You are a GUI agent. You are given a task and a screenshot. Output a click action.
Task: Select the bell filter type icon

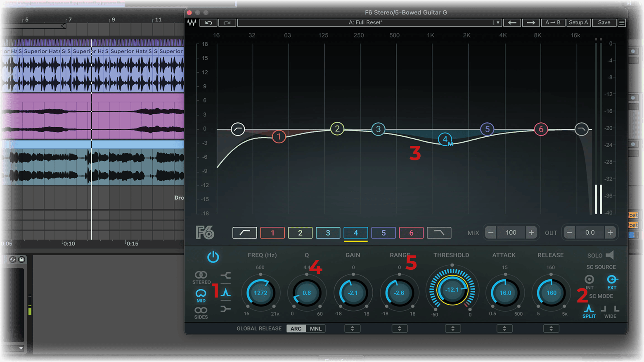coord(225,293)
